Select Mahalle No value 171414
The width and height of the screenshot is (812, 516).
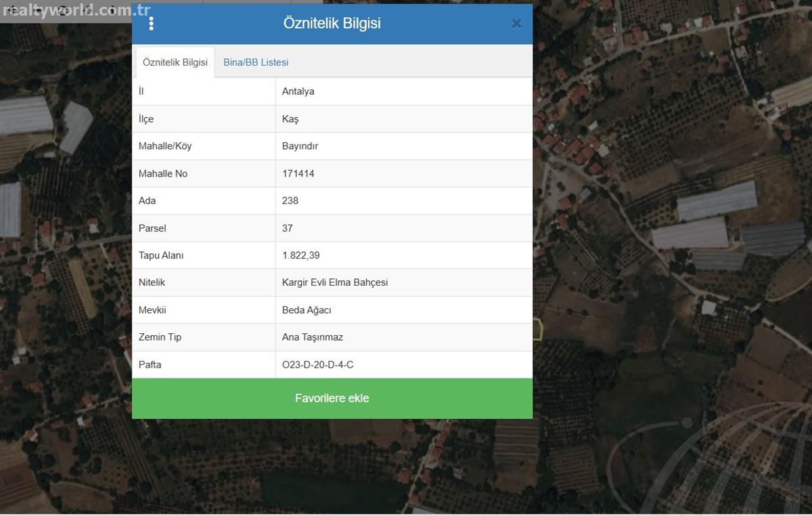(x=298, y=173)
